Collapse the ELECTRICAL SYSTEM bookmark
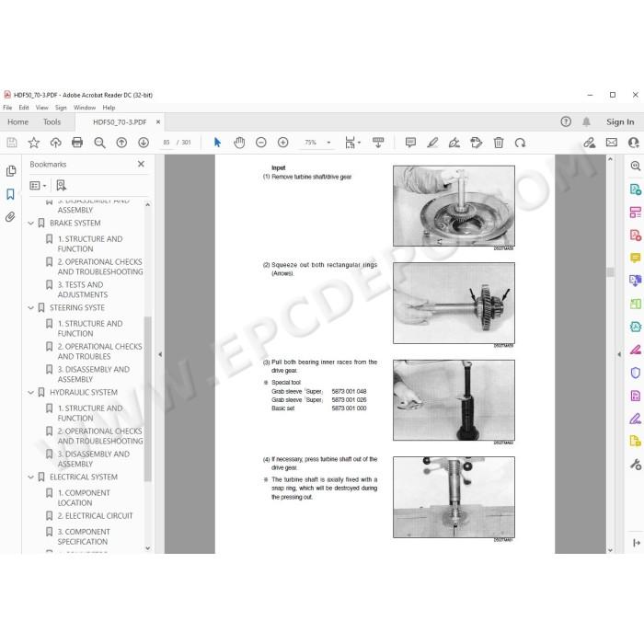The width and height of the screenshot is (644, 644). [30, 477]
